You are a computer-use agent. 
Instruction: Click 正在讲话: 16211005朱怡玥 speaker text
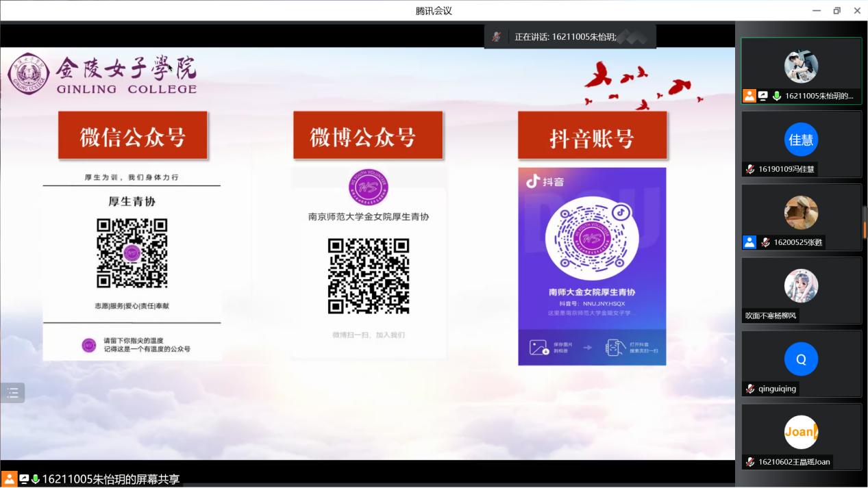coord(565,36)
